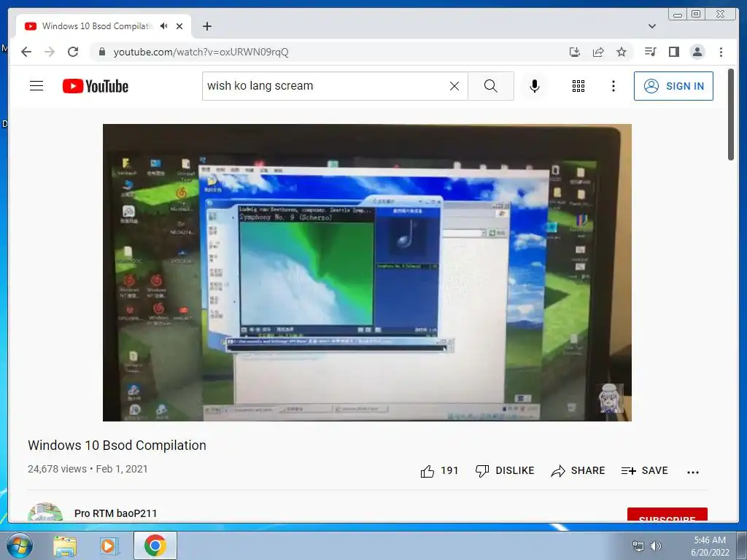Open YouTube hamburger guide menu

click(36, 86)
